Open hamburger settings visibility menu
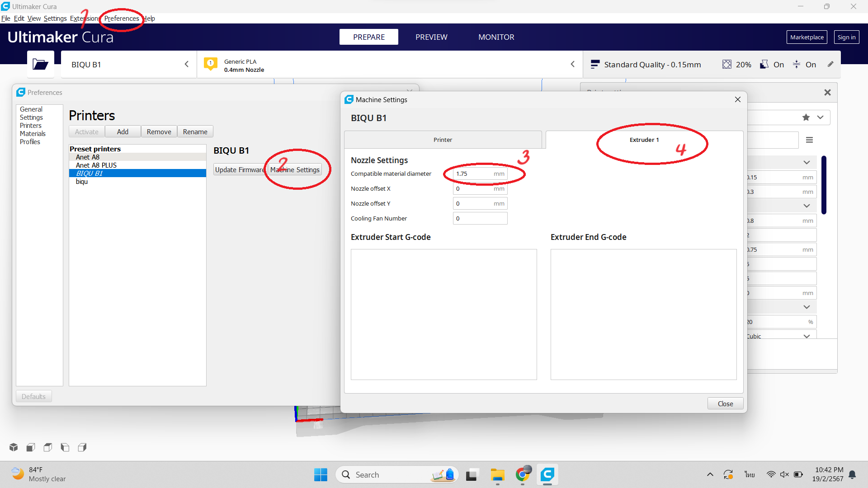Image resolution: width=868 pixels, height=488 pixels. click(809, 140)
